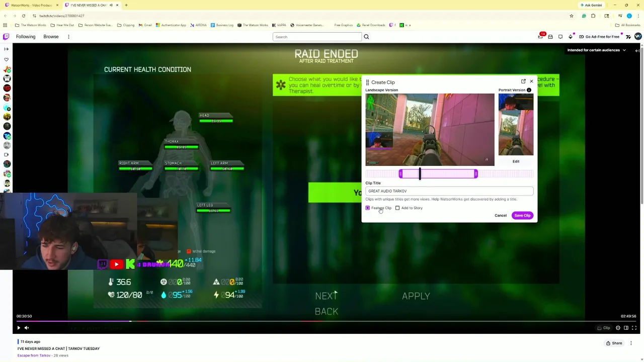
Task: Play the video
Action: (x=19, y=328)
